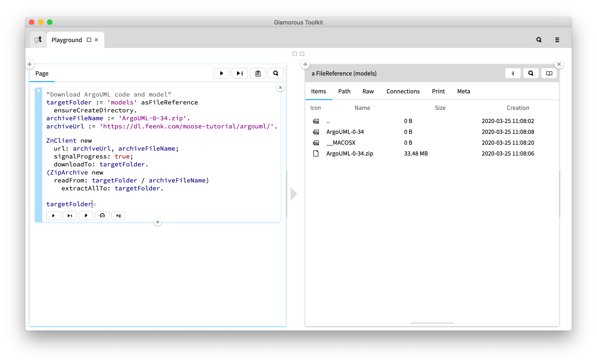This screenshot has height=364, width=597.
Task: Open documentation via the book icon
Action: tap(549, 73)
